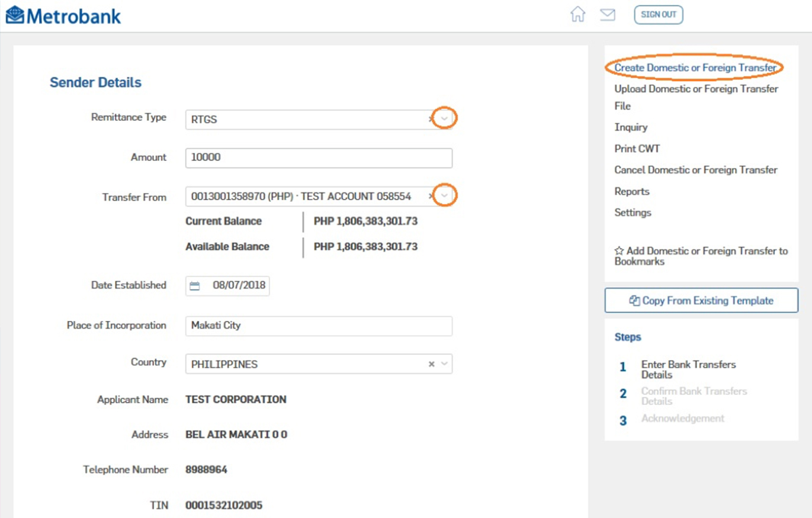Click the Metrobank logo
Image resolution: width=812 pixels, height=518 pixels.
pos(63,15)
